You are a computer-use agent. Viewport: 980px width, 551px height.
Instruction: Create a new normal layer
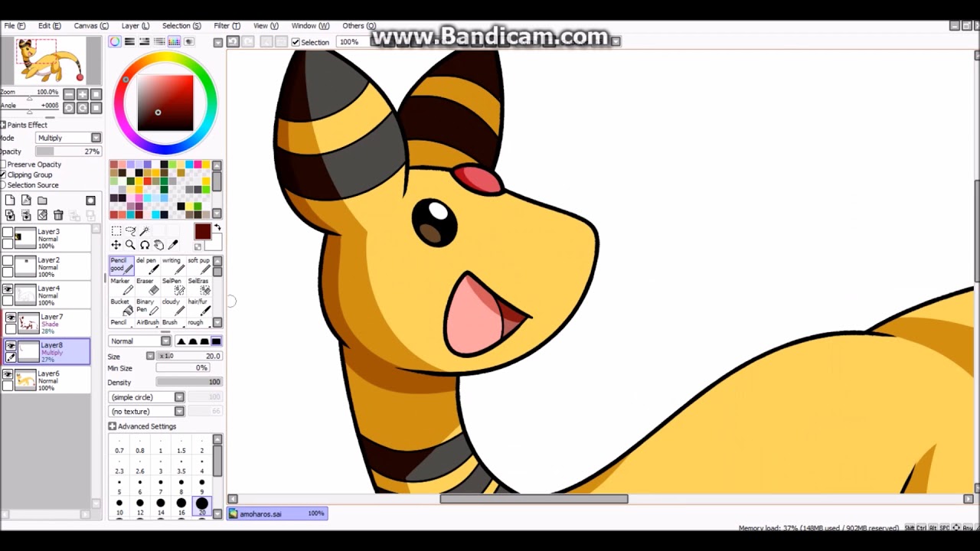[10, 201]
